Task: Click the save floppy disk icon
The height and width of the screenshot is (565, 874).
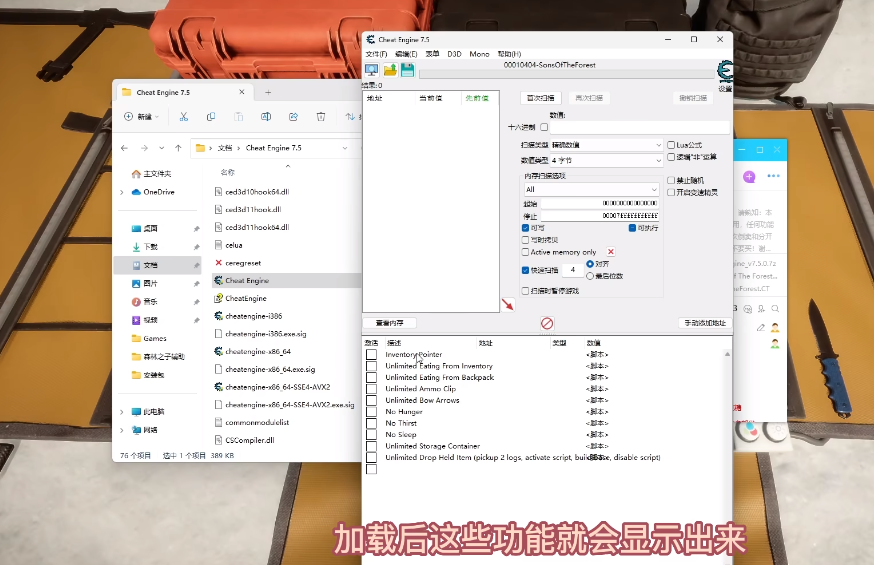Action: [x=407, y=70]
